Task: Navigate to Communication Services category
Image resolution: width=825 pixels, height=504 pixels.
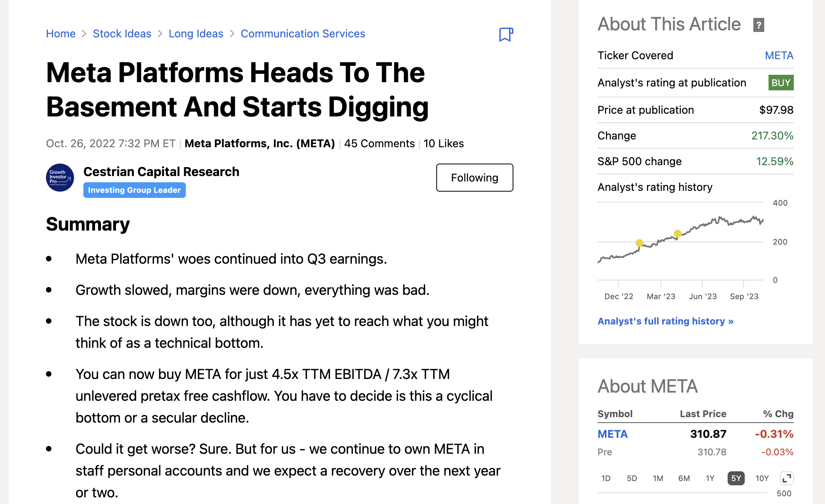Action: coord(303,34)
